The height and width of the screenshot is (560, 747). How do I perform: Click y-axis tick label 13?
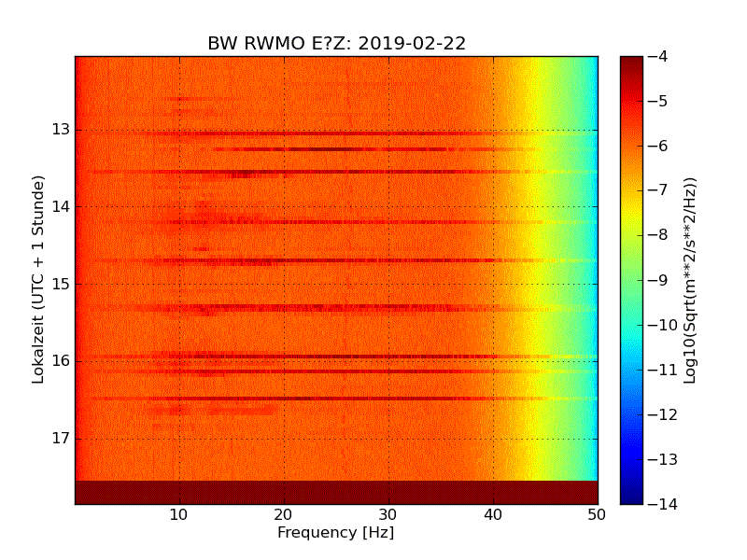coord(61,130)
